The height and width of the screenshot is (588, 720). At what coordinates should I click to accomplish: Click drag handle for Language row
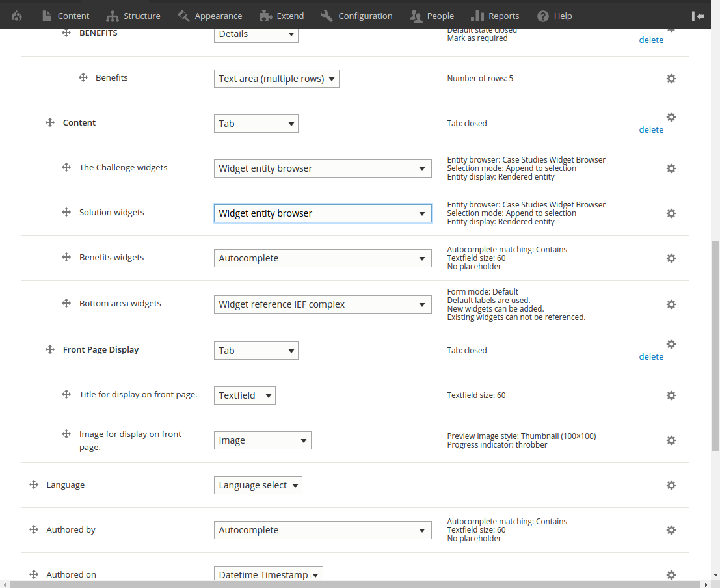click(x=34, y=485)
